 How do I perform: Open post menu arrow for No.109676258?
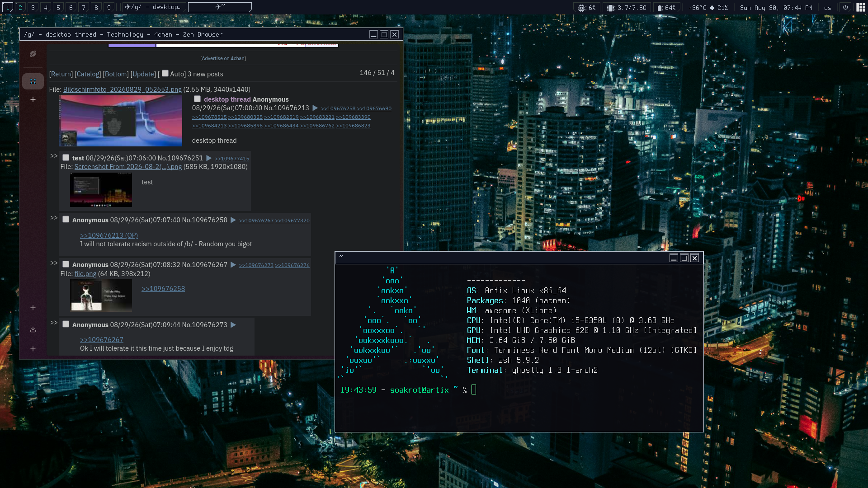coord(233,220)
